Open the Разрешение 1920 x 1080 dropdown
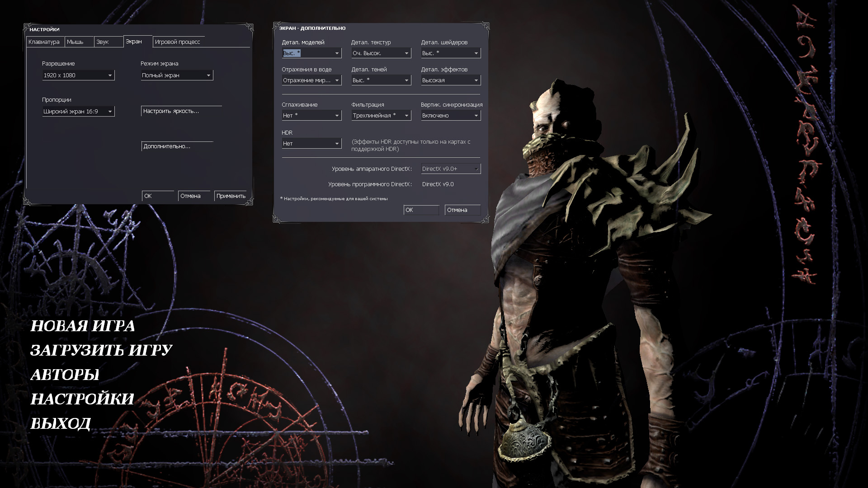This screenshot has height=488, width=868. tap(78, 75)
